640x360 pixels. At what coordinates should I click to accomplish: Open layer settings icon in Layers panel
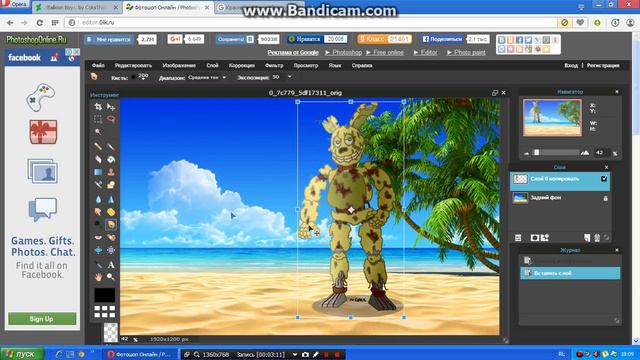[518, 238]
